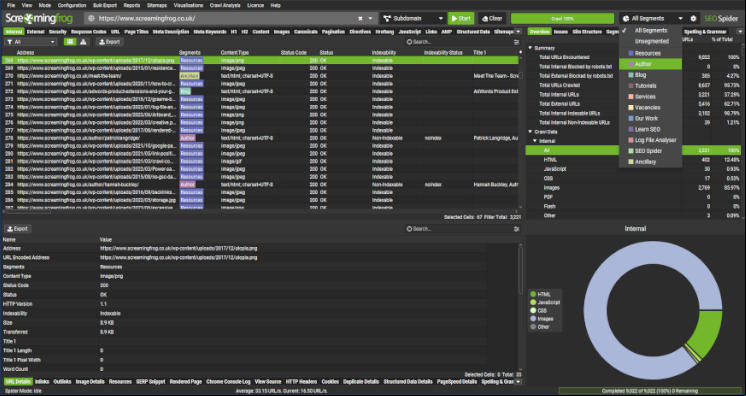Open the File menu
This screenshot has height=396, width=746.
click(11, 5)
